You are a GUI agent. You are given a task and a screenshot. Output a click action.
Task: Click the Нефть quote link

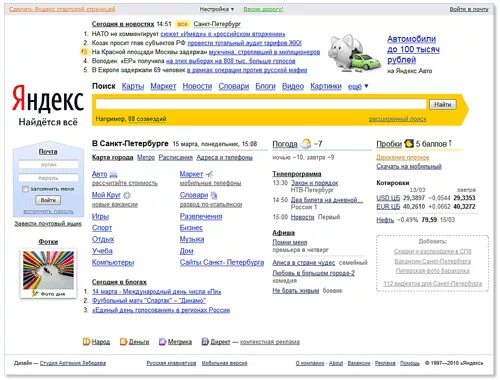[x=385, y=220]
